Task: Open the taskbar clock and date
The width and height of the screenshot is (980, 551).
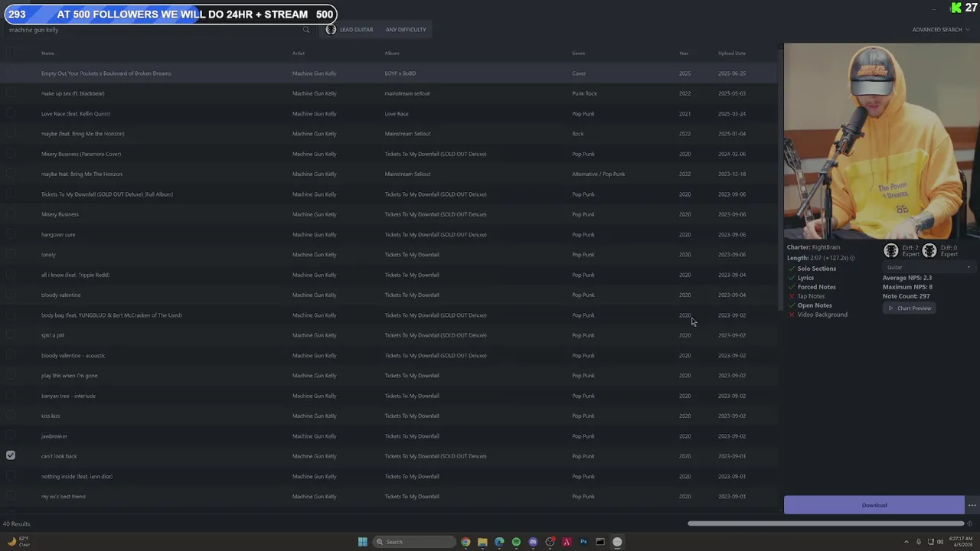Action: coord(960,542)
